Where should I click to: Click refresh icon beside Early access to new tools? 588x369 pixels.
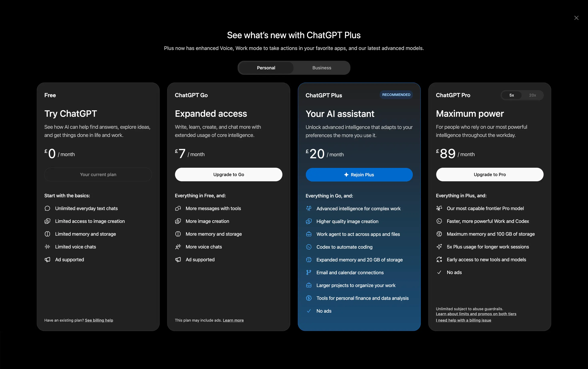point(439,260)
